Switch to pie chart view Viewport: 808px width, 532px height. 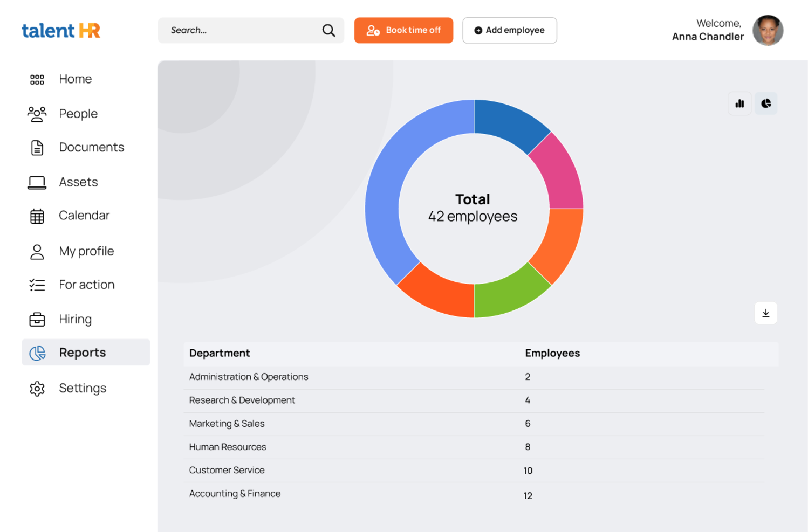pos(766,103)
